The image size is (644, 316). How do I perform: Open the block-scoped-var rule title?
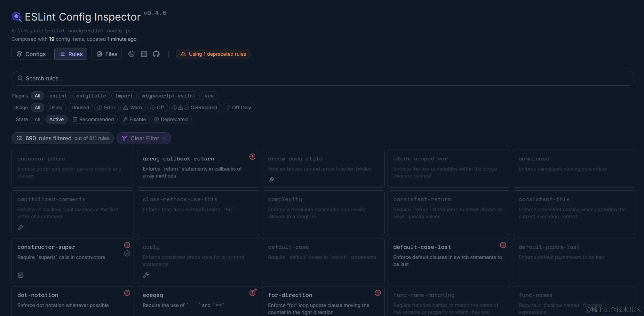[421, 159]
